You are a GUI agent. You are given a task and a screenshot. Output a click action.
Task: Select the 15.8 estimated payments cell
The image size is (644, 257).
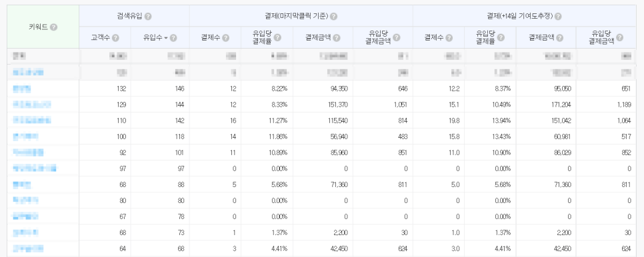(439, 136)
